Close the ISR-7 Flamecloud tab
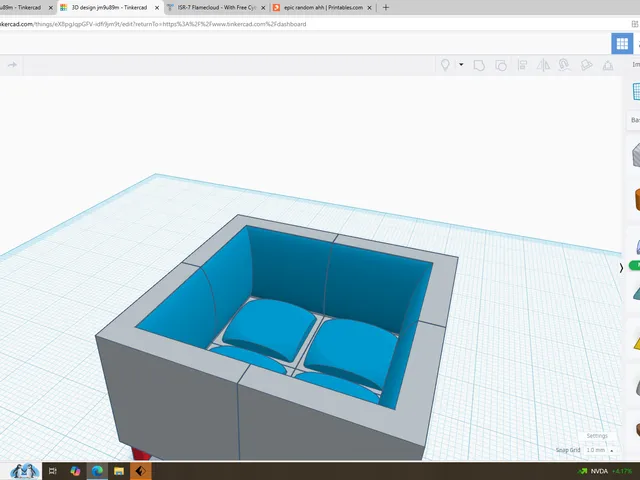Viewport: 640px width, 480px height. pos(263,8)
